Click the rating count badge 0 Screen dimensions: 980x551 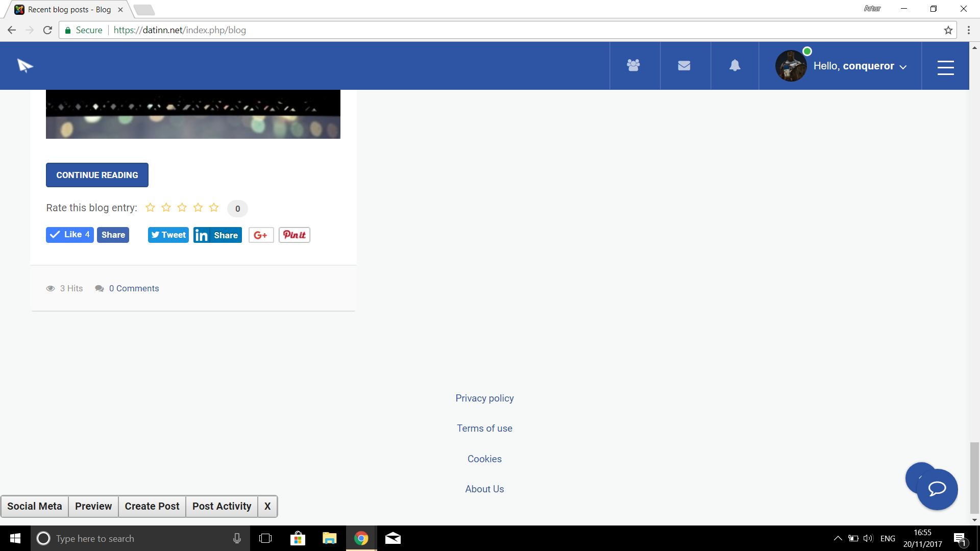[237, 209]
